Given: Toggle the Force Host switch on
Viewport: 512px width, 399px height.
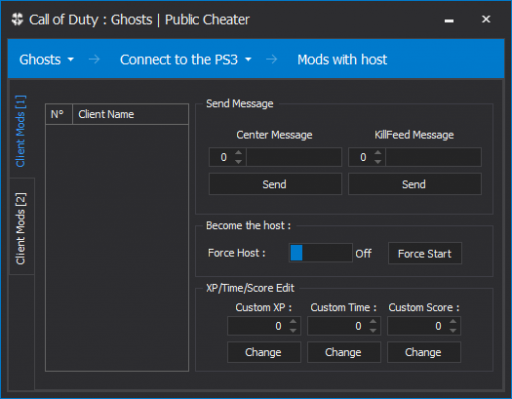Looking at the screenshot, I should [x=320, y=253].
